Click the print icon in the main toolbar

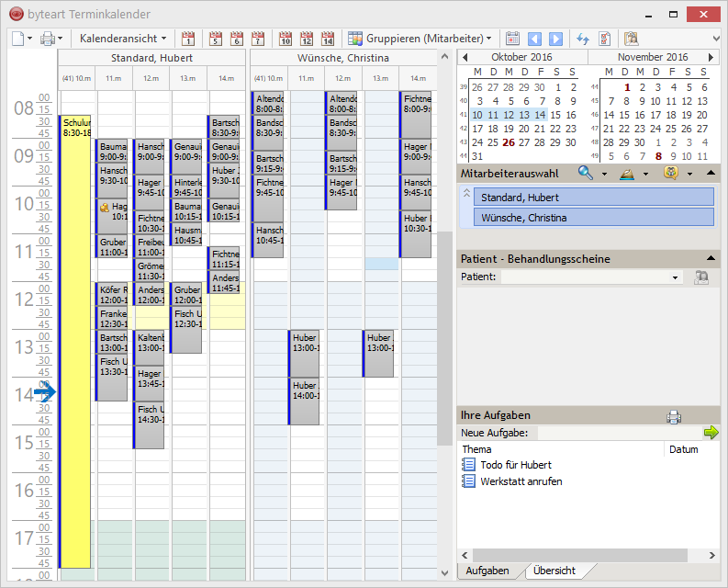[47, 39]
